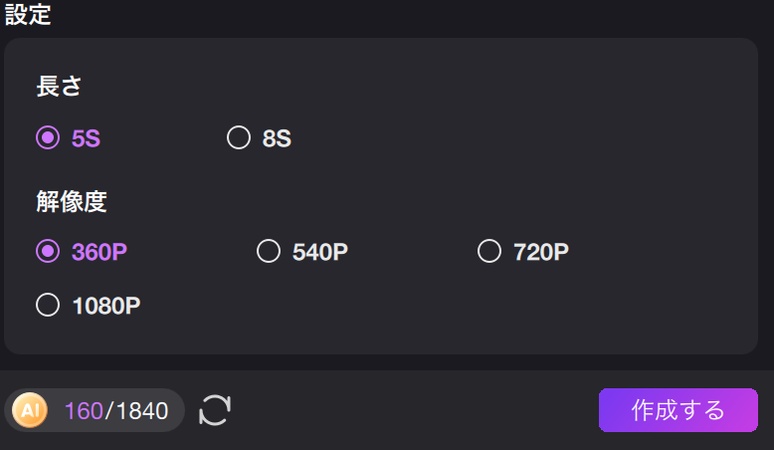Click the 360P text label
The width and height of the screenshot is (774, 450).
coord(99,252)
